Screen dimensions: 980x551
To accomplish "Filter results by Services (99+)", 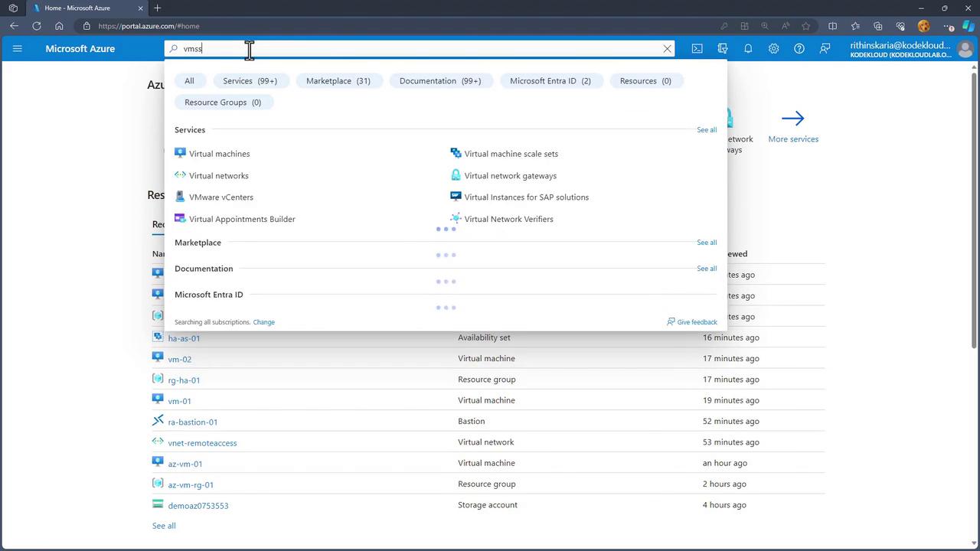I will pyautogui.click(x=250, y=81).
